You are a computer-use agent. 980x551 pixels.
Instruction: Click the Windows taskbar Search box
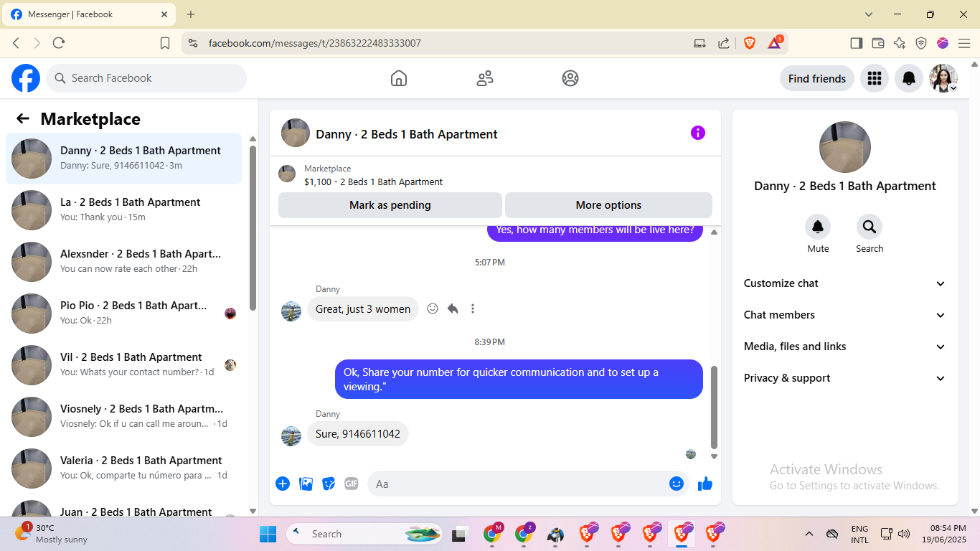coord(366,534)
